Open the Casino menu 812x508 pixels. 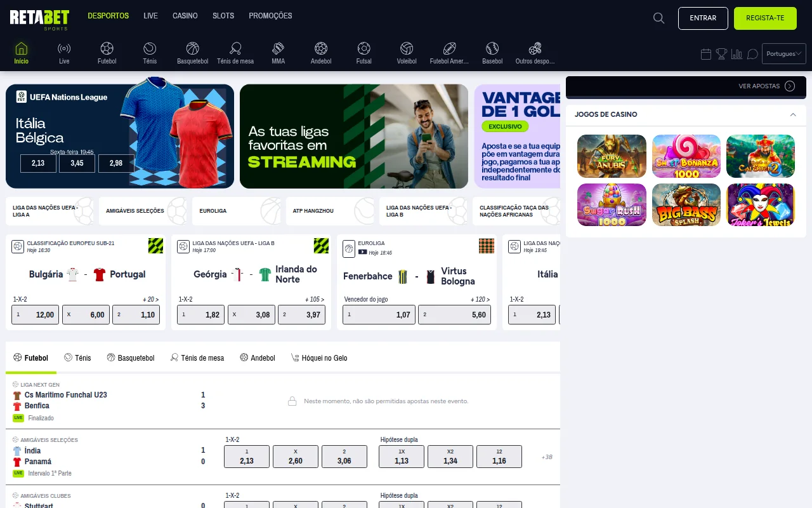coord(185,16)
